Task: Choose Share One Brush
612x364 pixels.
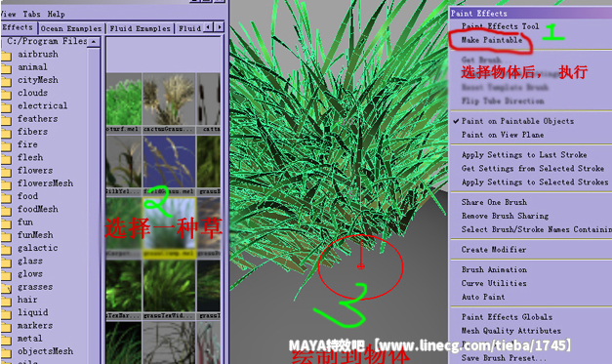Action: click(x=494, y=202)
